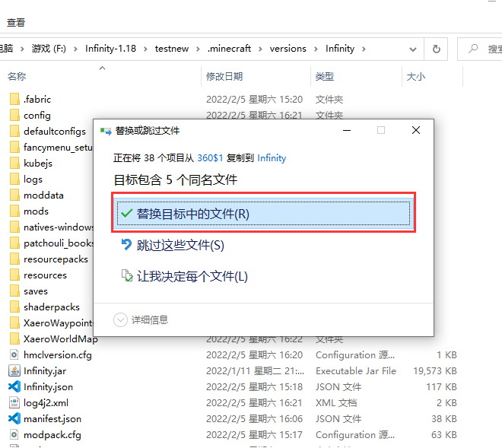Open address bar history dropdown
This screenshot has width=502, height=448.
pyautogui.click(x=413, y=49)
